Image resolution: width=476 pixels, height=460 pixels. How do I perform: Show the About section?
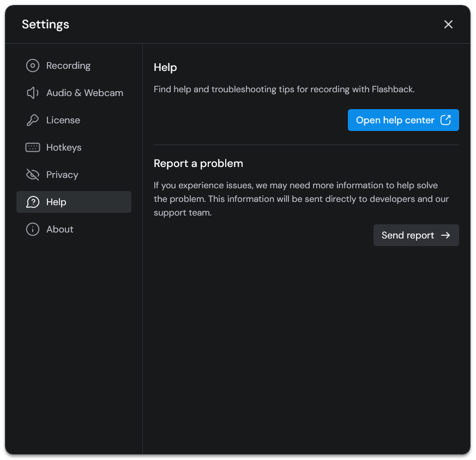click(60, 229)
